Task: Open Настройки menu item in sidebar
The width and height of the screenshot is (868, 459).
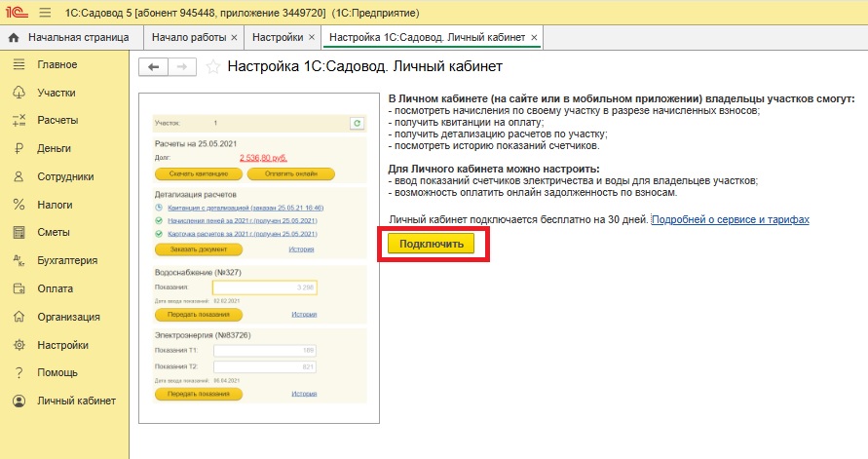Action: coord(62,345)
